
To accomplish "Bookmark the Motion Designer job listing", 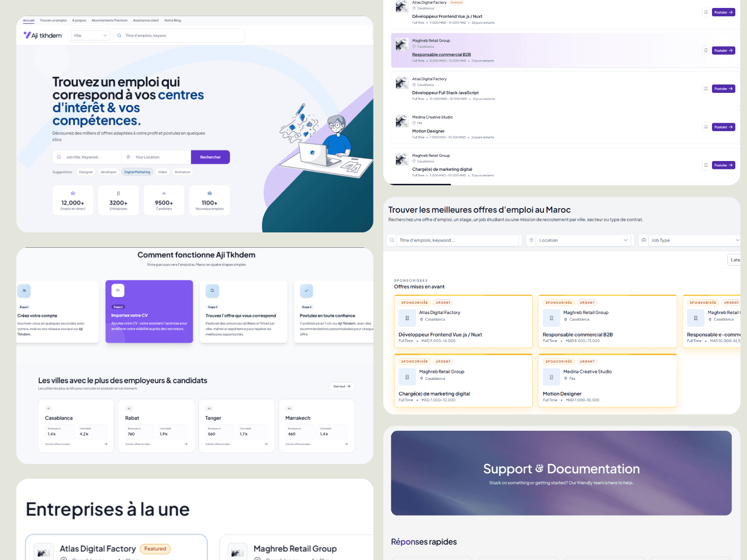I will pos(705,127).
